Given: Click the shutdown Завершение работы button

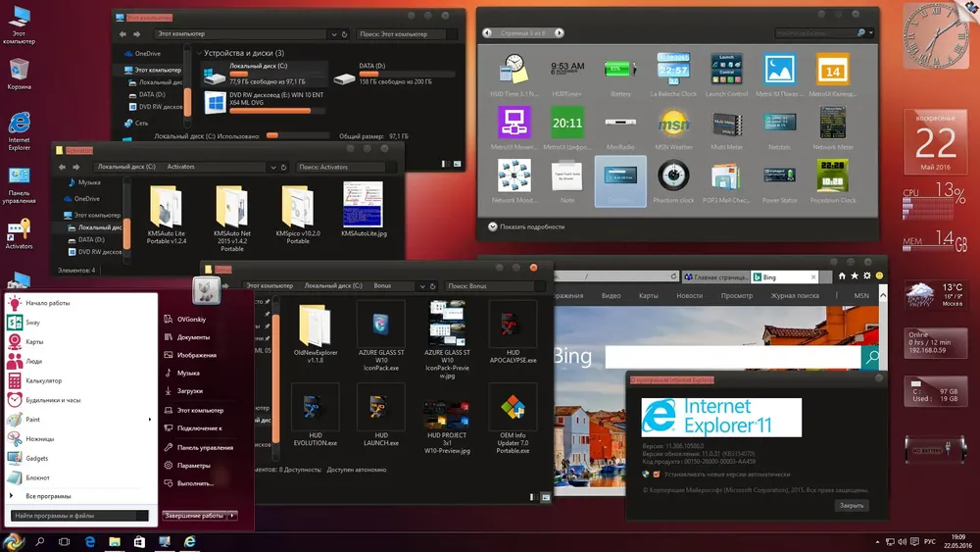Looking at the screenshot, I should 194,516.
